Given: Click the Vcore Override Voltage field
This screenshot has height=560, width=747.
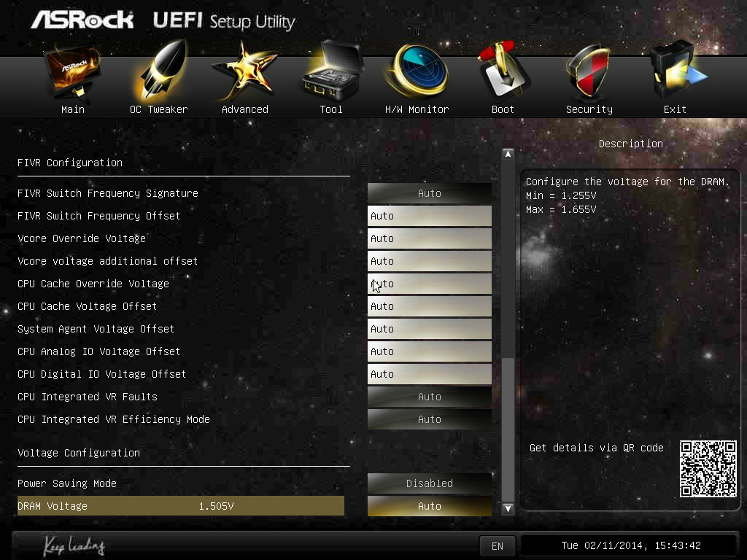Looking at the screenshot, I should [x=429, y=238].
